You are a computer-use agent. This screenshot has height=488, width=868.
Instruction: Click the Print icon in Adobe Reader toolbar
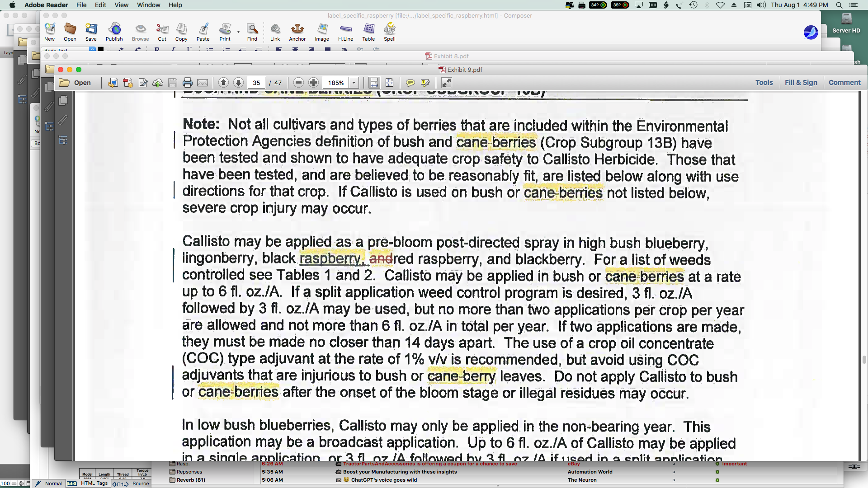(x=188, y=83)
